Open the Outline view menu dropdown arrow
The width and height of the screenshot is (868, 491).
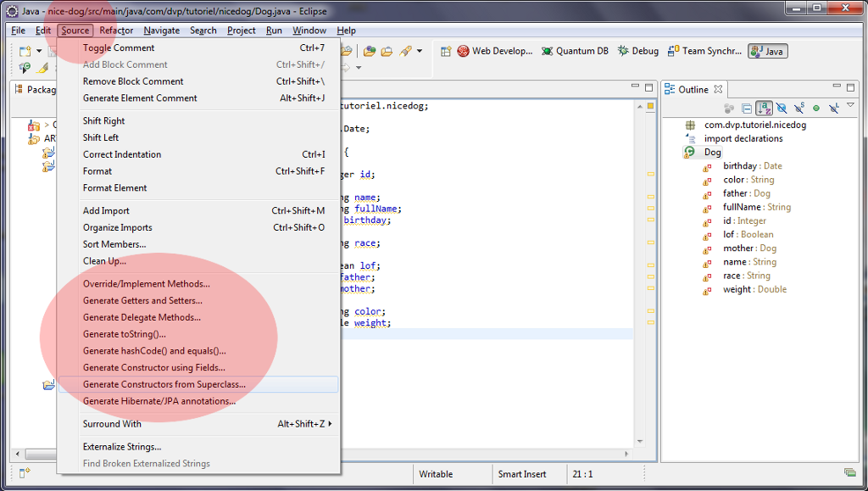click(x=851, y=106)
